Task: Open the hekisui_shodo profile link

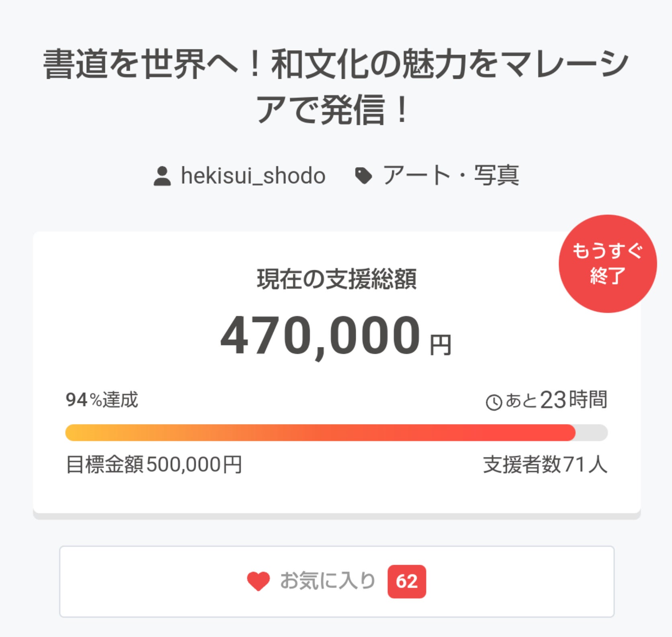Action: pos(253,176)
